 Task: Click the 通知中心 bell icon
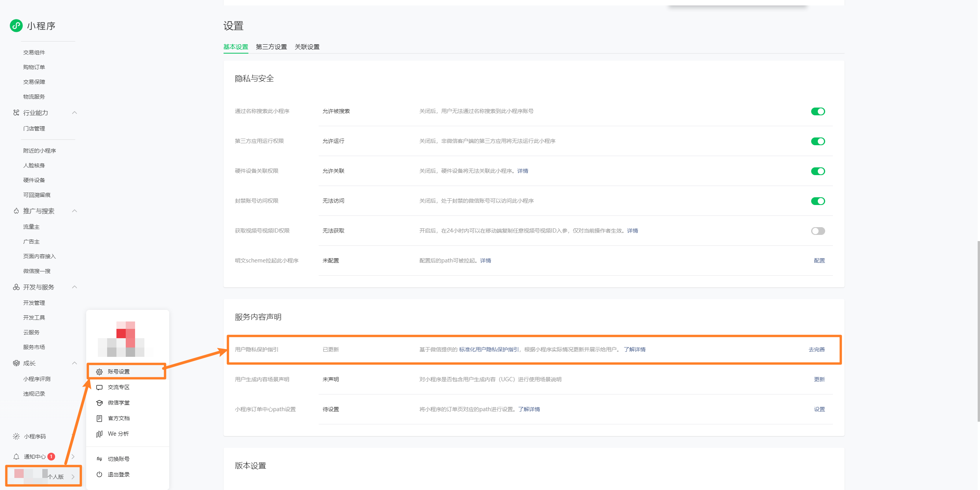[x=16, y=457]
